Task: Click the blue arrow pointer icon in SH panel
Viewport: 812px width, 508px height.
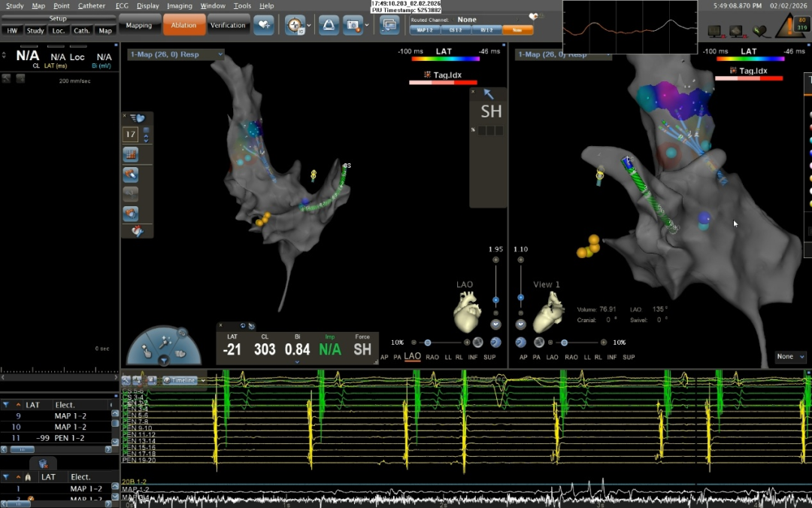Action: 488,94
